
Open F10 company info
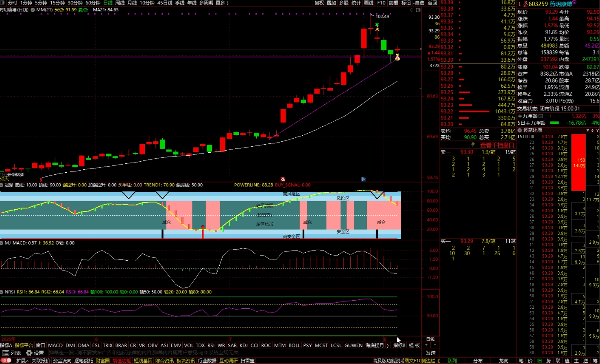point(381,3)
